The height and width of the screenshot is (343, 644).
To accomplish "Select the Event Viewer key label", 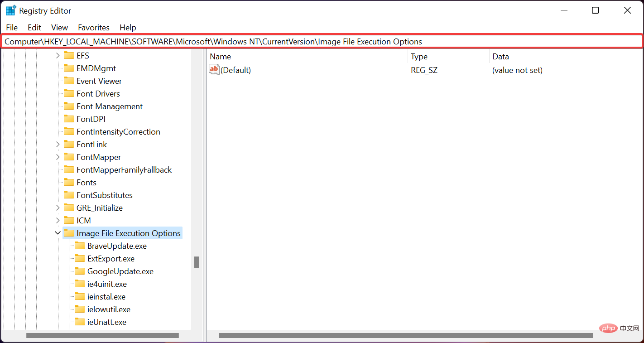I will pos(99,81).
